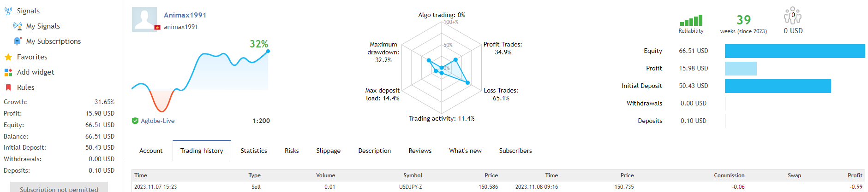
Task: Show the Reviews tab
Action: (420, 151)
